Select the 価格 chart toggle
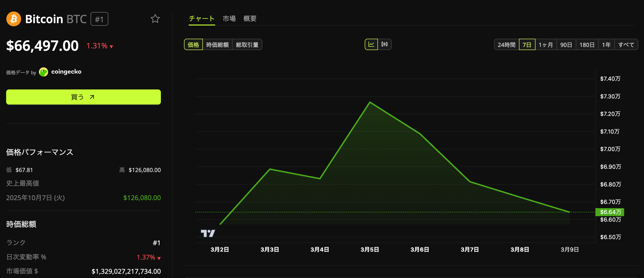The image size is (644, 278). click(193, 45)
